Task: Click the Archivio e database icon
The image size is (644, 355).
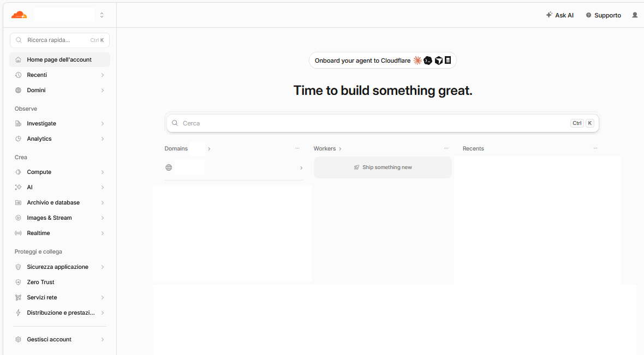Action: [x=18, y=203]
